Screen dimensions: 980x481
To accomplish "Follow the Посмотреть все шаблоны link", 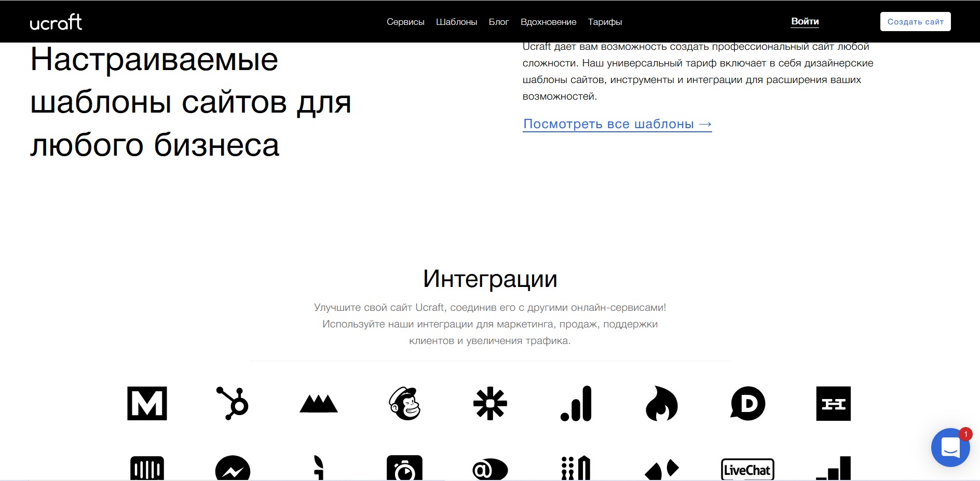I will (617, 124).
